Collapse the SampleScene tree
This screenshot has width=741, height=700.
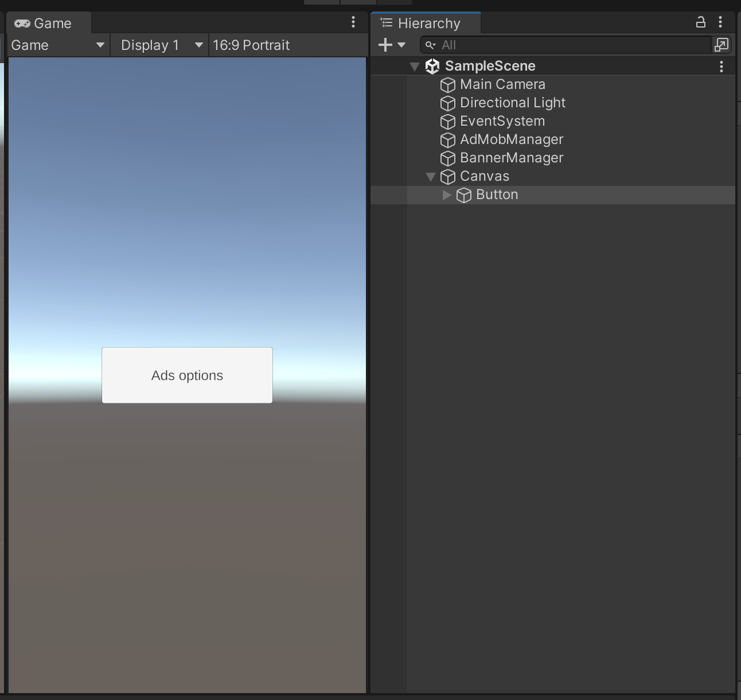click(415, 67)
